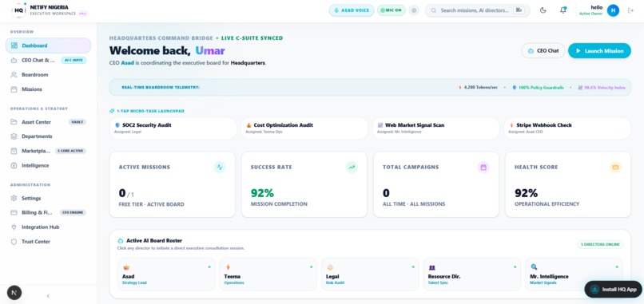Click the Next.js N badge
The width and height of the screenshot is (644, 304).
pyautogui.click(x=14, y=293)
